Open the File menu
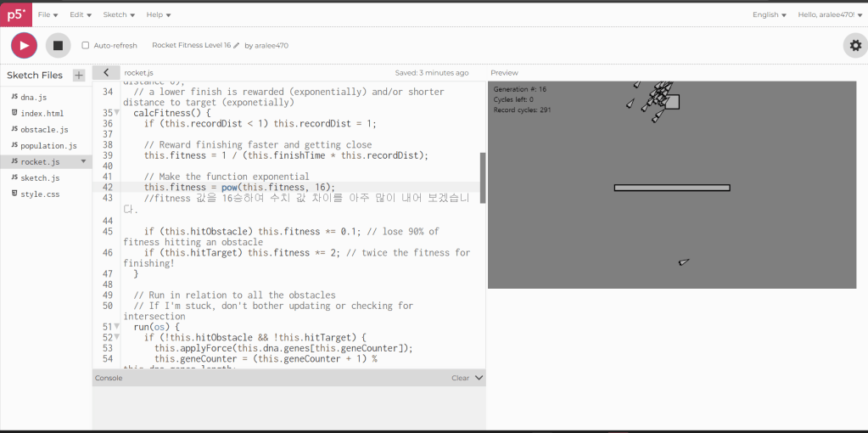This screenshot has height=433, width=868. (x=48, y=14)
